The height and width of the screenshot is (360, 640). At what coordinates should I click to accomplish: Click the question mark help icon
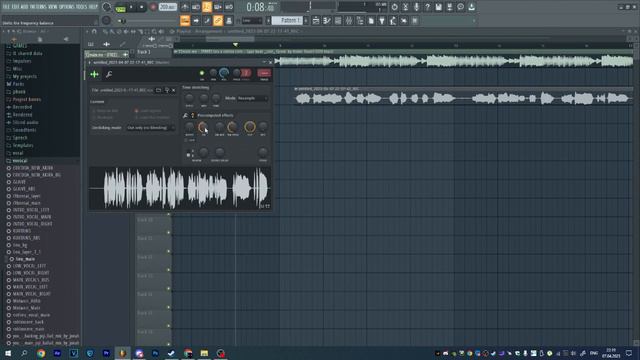click(x=427, y=7)
